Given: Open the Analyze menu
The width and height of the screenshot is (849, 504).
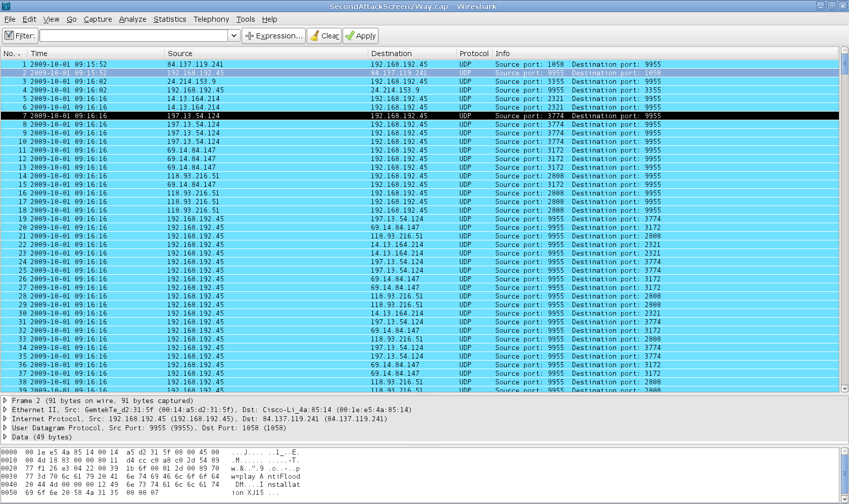Looking at the screenshot, I should tap(132, 19).
